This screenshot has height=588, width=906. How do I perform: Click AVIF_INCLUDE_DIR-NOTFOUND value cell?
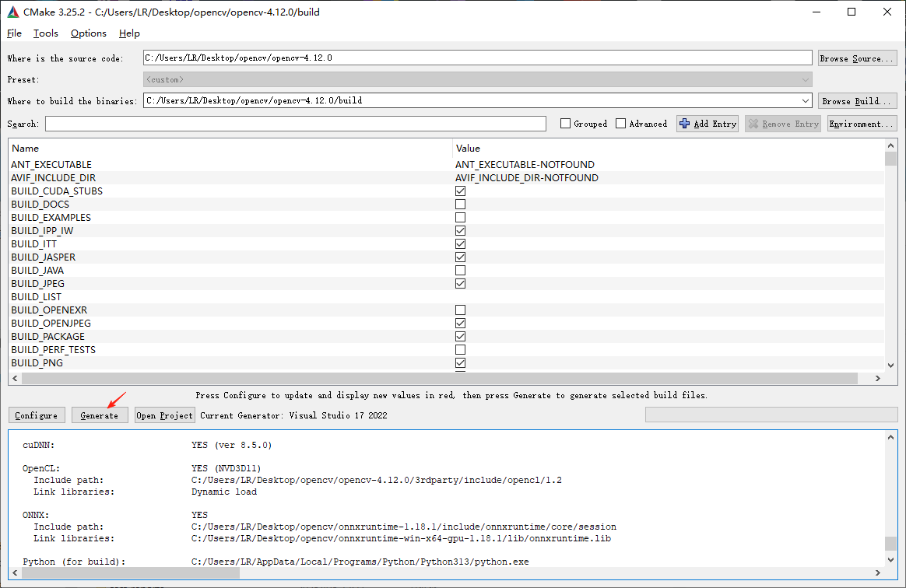(527, 178)
